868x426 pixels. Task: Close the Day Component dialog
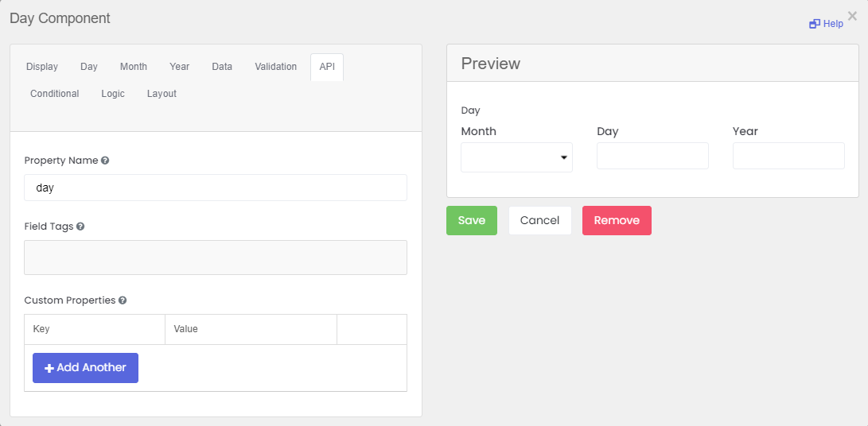[852, 17]
